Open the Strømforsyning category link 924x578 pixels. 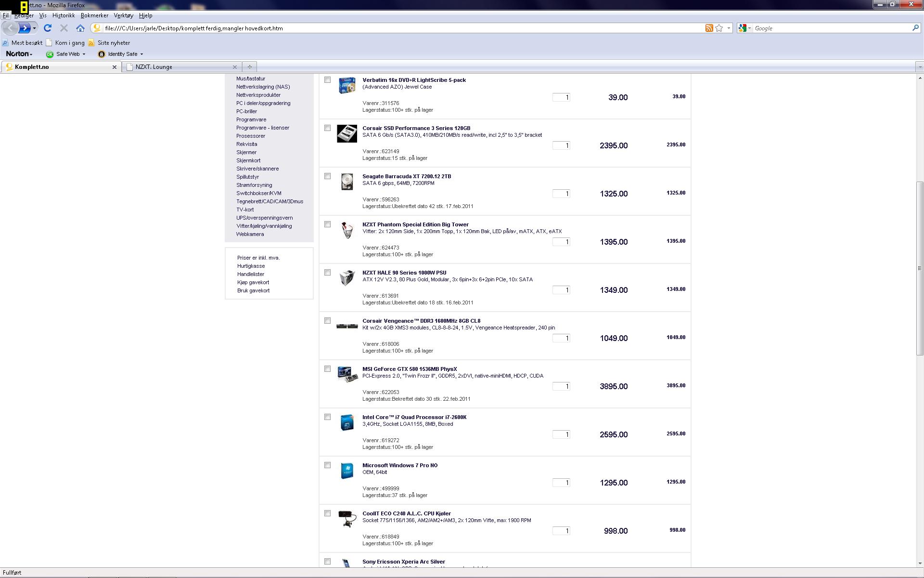pyautogui.click(x=254, y=185)
